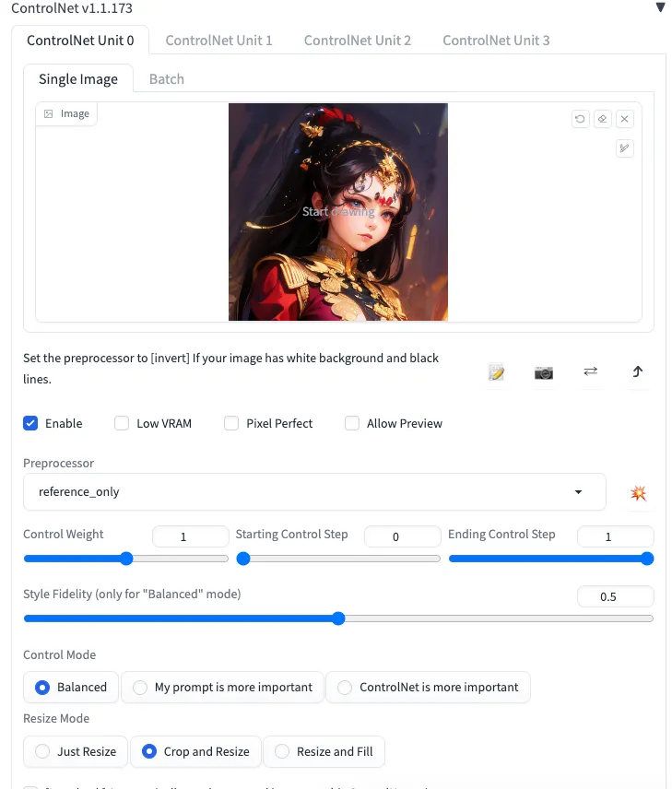This screenshot has width=672, height=789.
Task: Click the notepad with pencil icon
Action: coord(497,372)
